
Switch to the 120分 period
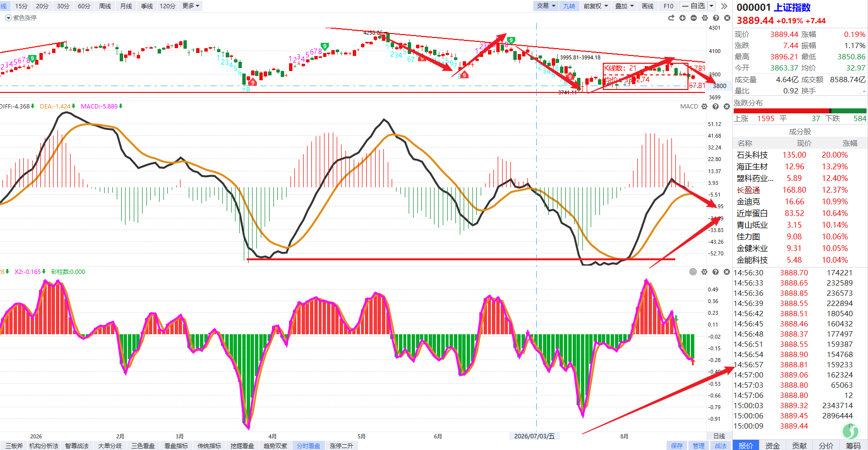click(168, 6)
